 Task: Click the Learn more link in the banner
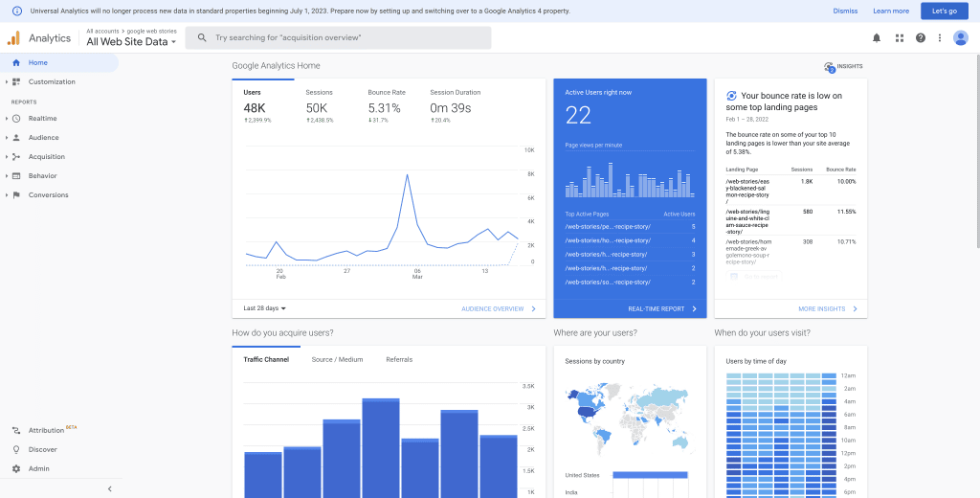(x=891, y=11)
